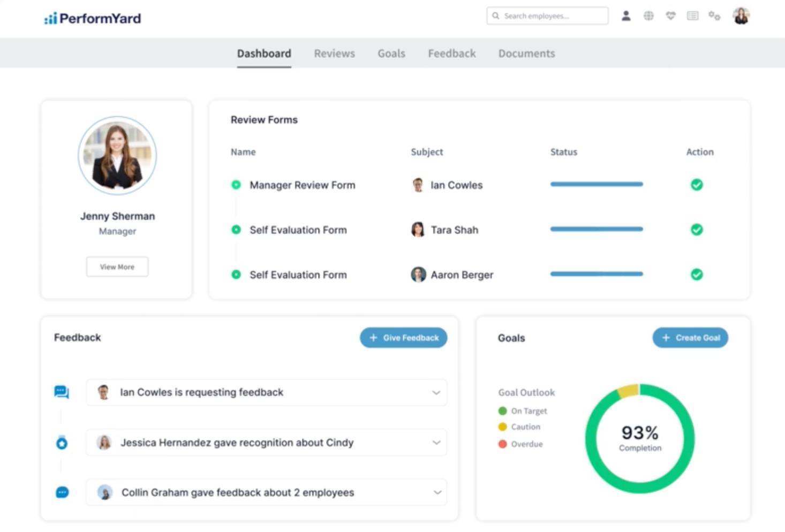Click the green check action for Manager Review Form
This screenshot has height=532, width=785.
click(697, 185)
